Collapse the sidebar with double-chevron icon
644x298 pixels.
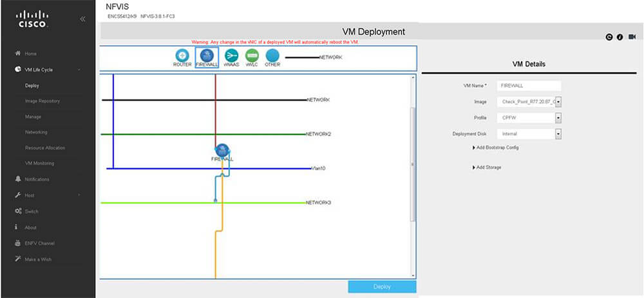pyautogui.click(x=82, y=19)
